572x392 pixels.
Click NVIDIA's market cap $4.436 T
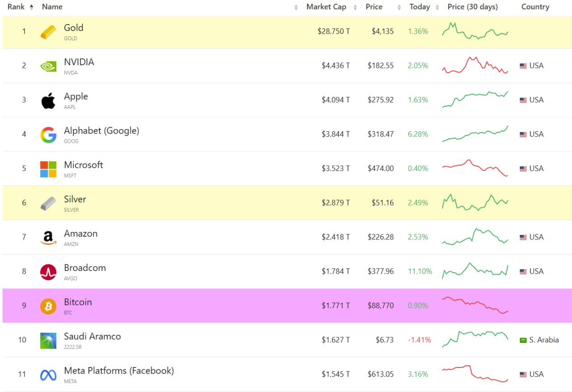pos(336,66)
